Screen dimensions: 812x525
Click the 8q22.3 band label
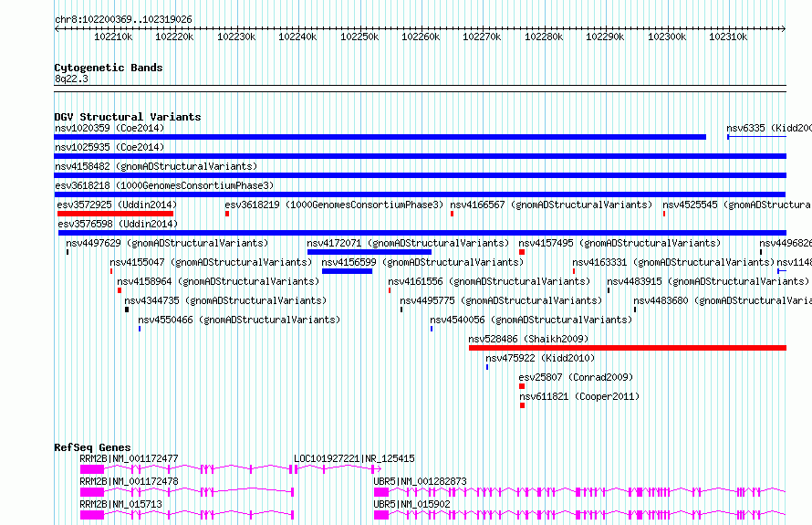coord(71,79)
